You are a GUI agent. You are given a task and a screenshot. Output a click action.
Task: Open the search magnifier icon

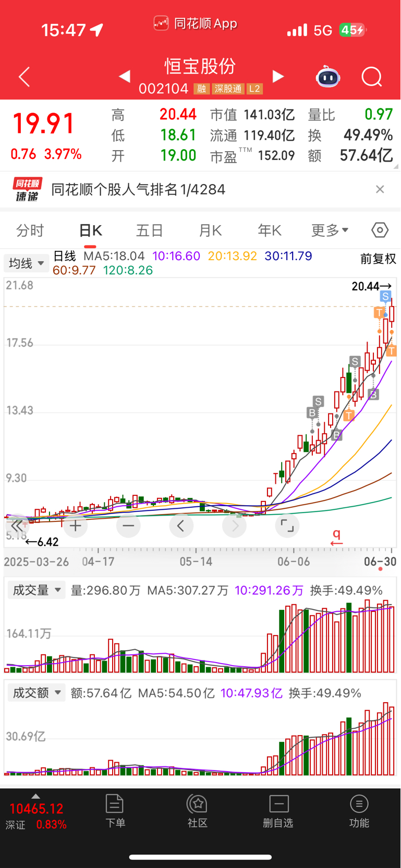(372, 77)
